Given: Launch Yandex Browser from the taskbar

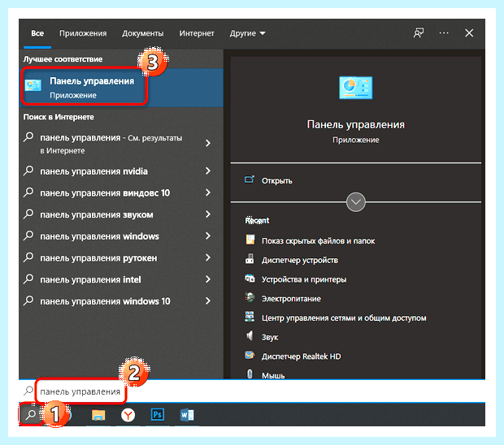Looking at the screenshot, I should pos(128,415).
